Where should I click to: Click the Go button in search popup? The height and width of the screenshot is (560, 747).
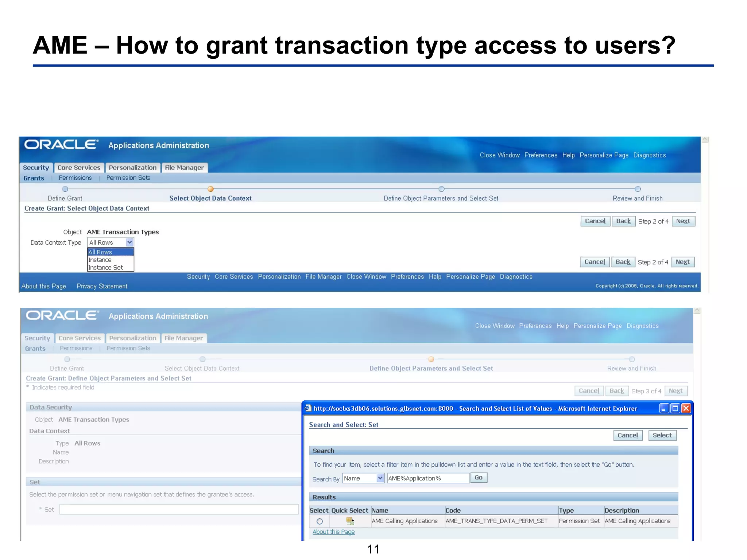point(479,478)
